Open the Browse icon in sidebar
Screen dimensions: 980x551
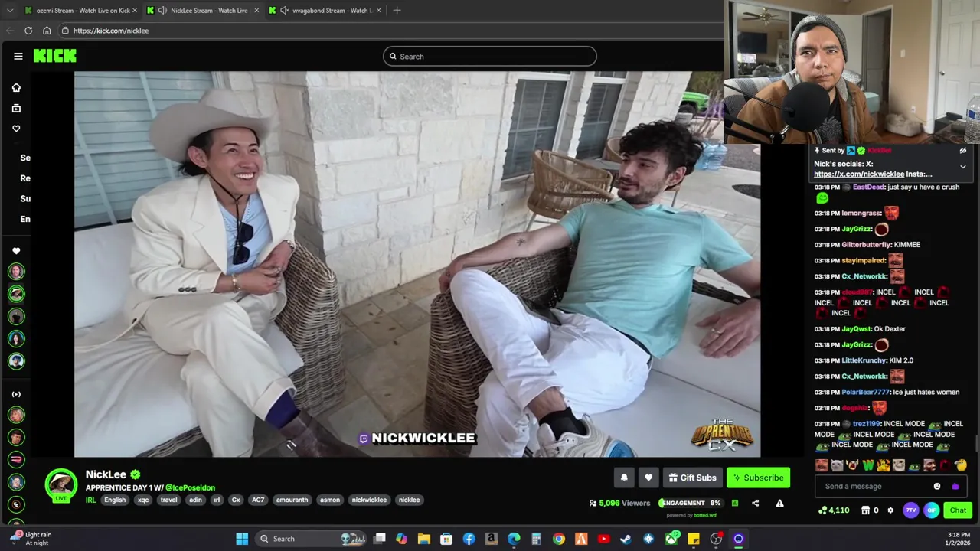click(x=16, y=109)
